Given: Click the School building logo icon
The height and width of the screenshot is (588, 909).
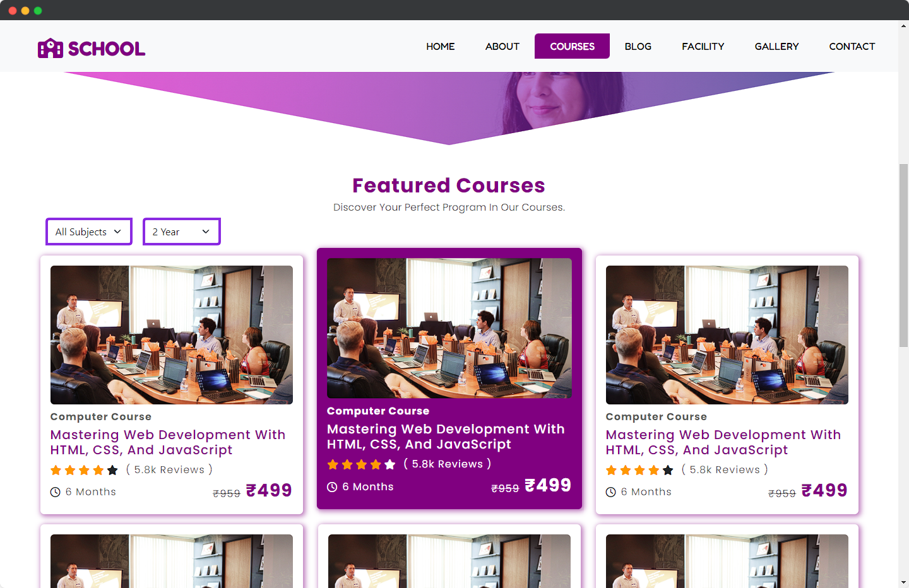Looking at the screenshot, I should pyautogui.click(x=50, y=48).
